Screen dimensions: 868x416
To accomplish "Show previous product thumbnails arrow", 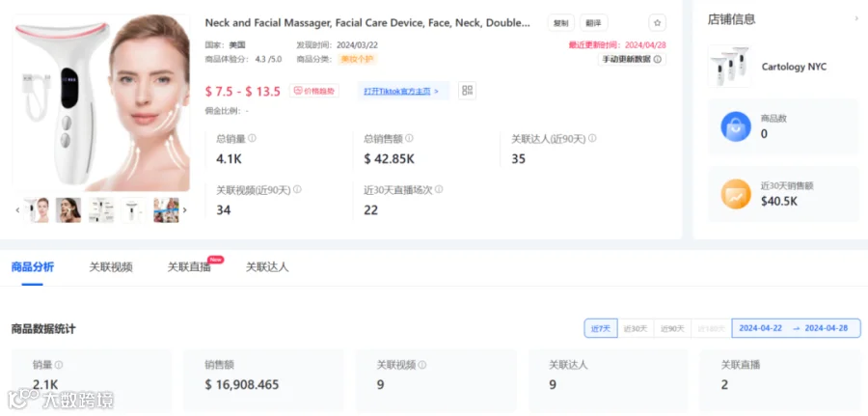I will point(17,210).
